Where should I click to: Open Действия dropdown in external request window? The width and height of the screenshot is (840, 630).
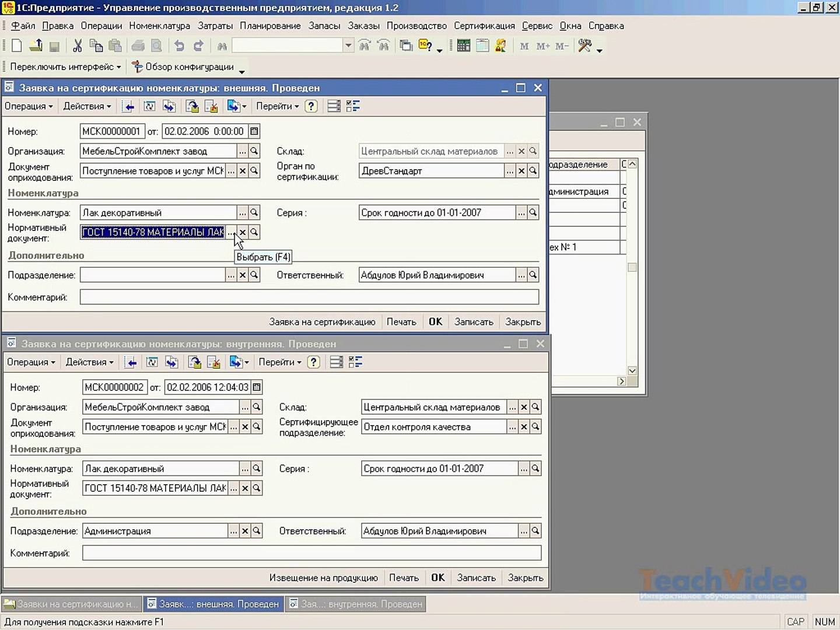[x=87, y=106]
